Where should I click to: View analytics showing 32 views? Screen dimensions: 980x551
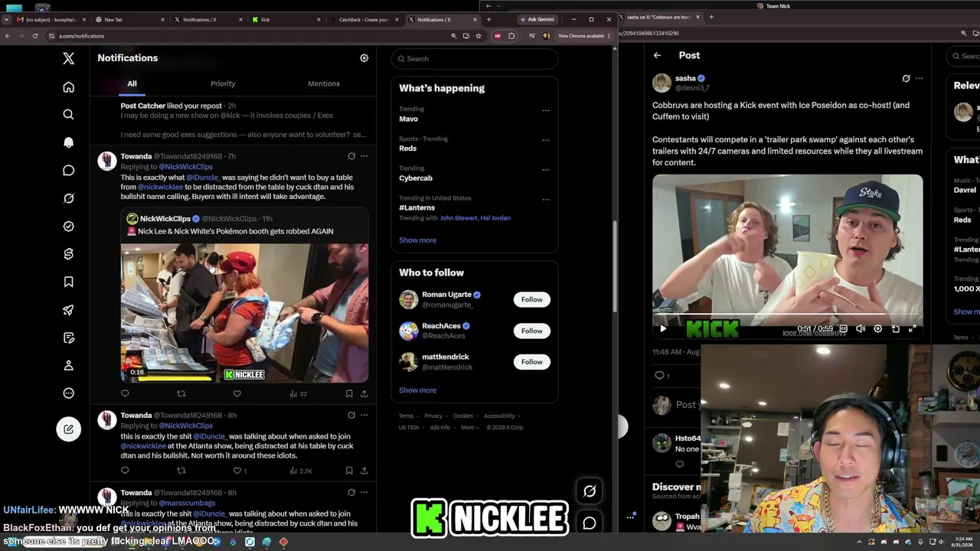tap(298, 393)
